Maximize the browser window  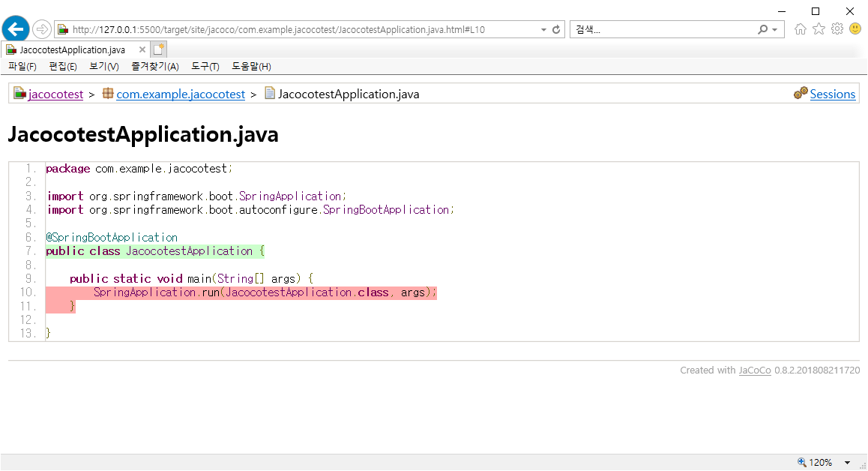[x=816, y=11]
